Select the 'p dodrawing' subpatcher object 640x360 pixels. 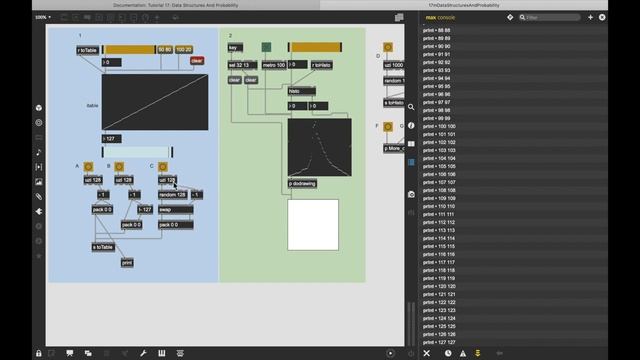coord(302,184)
